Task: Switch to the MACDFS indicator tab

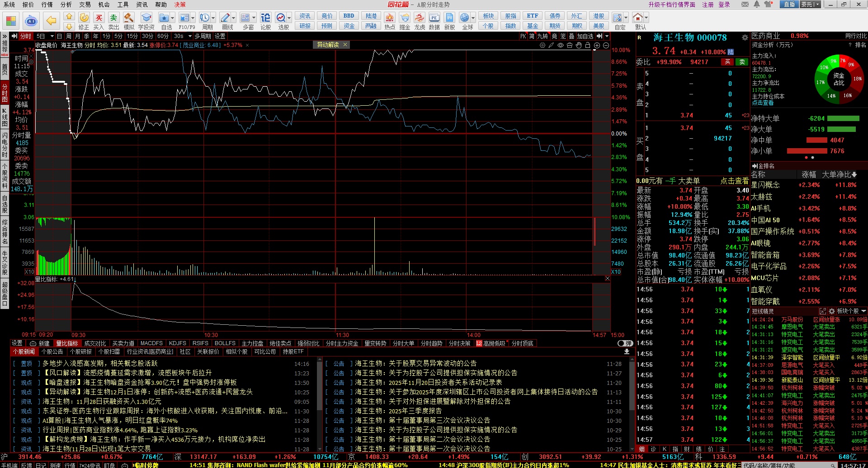Action: pos(151,343)
